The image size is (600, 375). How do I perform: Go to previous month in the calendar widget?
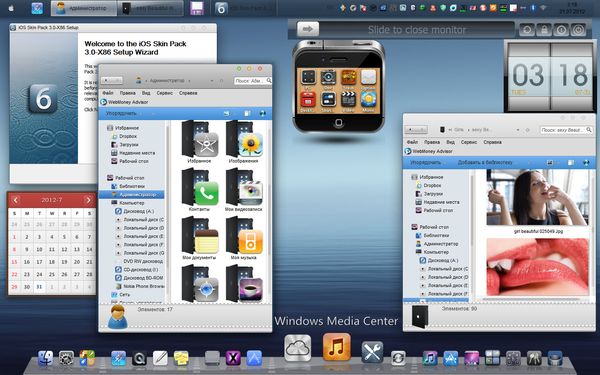tap(16, 200)
